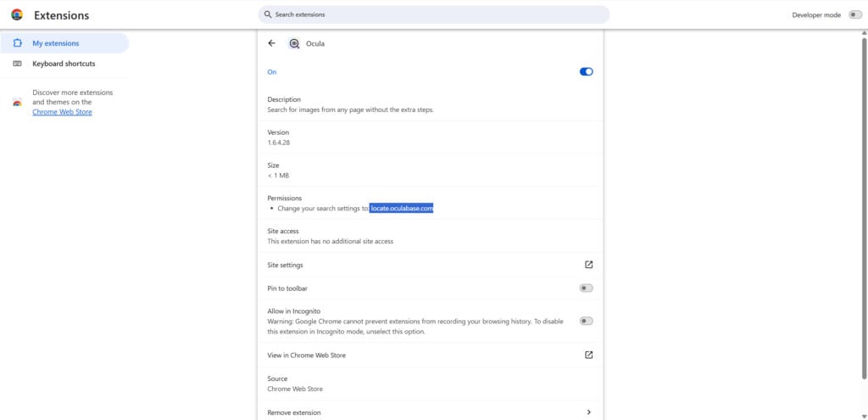868x420 pixels.
Task: Click the back arrow next to Ocula
Action: pos(271,43)
